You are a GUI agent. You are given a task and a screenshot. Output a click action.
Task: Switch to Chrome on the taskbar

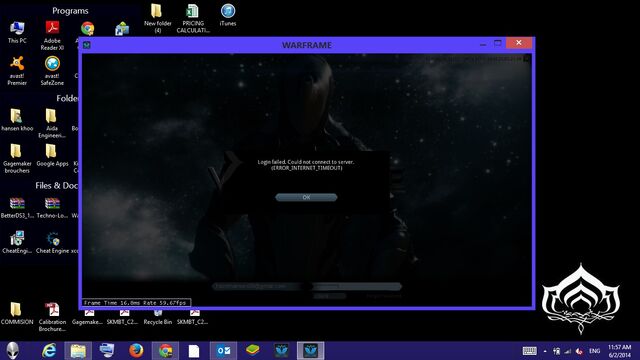point(165,351)
